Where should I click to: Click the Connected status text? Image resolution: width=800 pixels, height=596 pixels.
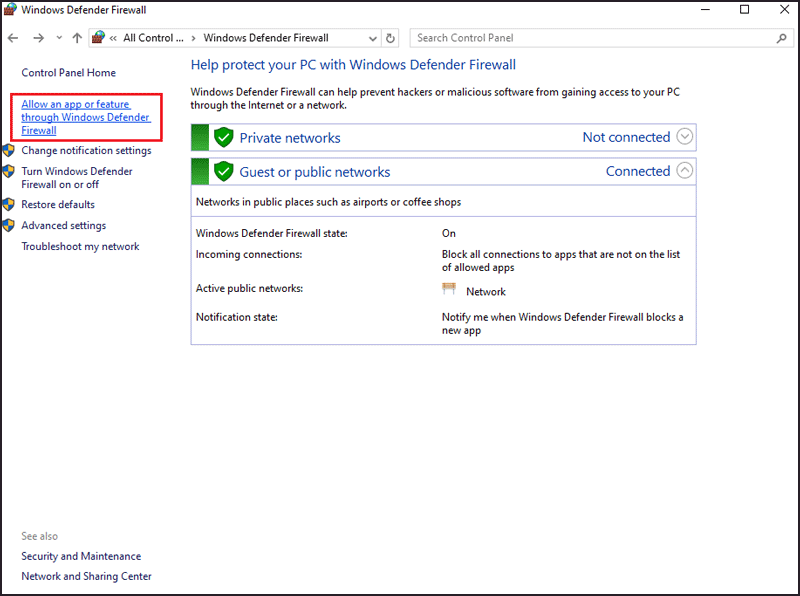pyautogui.click(x=638, y=171)
